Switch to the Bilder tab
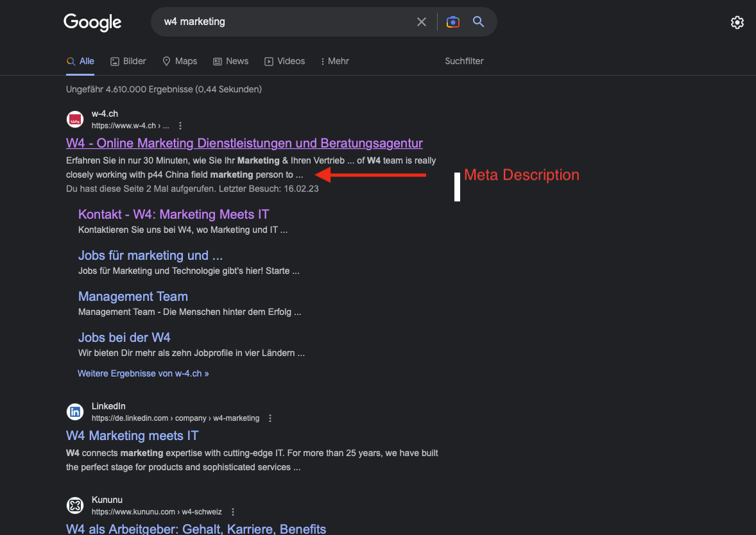The width and height of the screenshot is (756, 535). click(128, 61)
